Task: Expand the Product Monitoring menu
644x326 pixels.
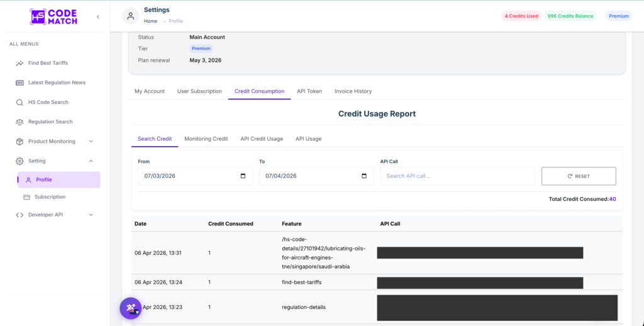Action: [91, 142]
